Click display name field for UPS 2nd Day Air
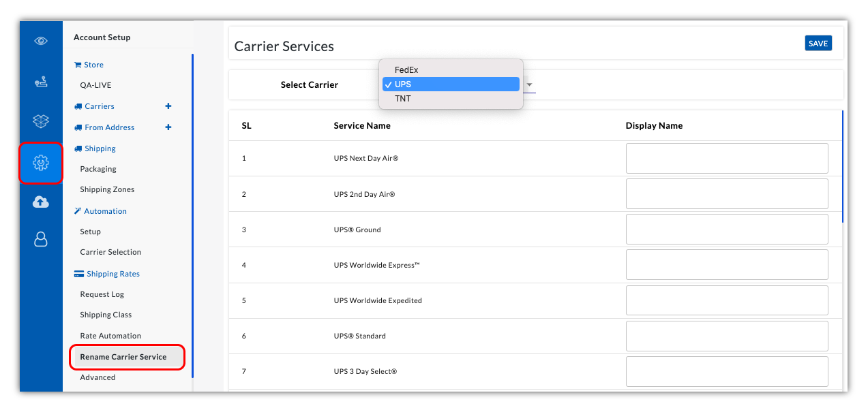 click(727, 193)
